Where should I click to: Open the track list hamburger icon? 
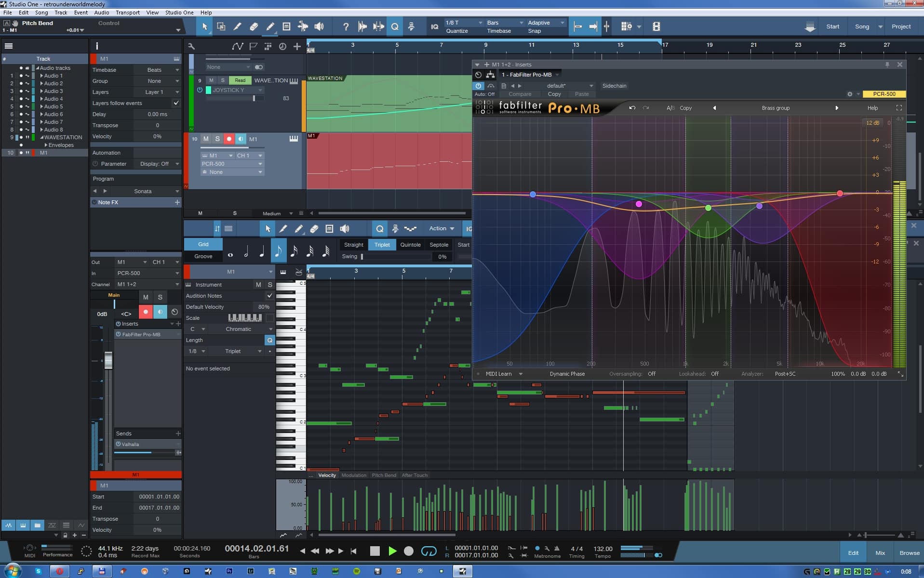(9, 46)
